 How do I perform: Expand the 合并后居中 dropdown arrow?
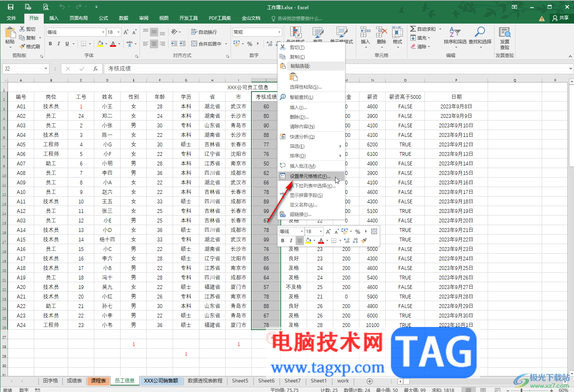pos(226,44)
